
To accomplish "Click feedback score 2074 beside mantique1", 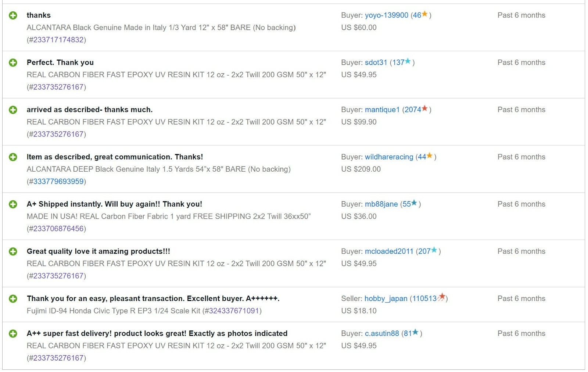I will click(x=413, y=110).
